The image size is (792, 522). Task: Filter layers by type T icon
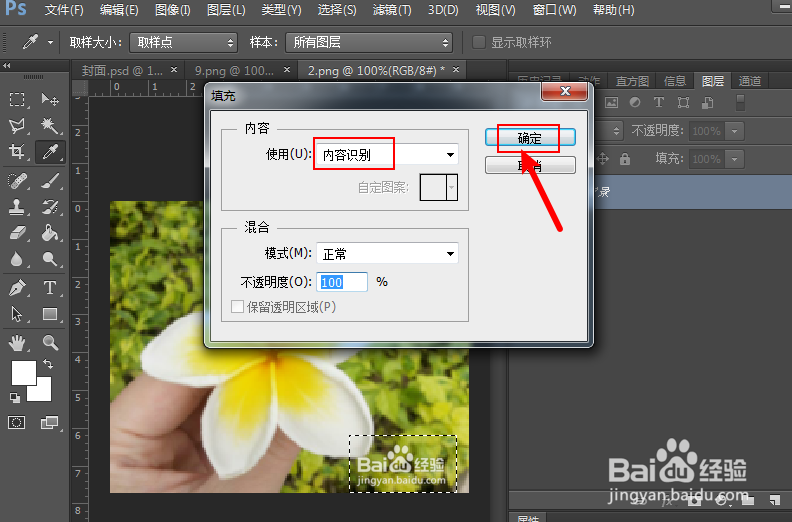(x=659, y=103)
